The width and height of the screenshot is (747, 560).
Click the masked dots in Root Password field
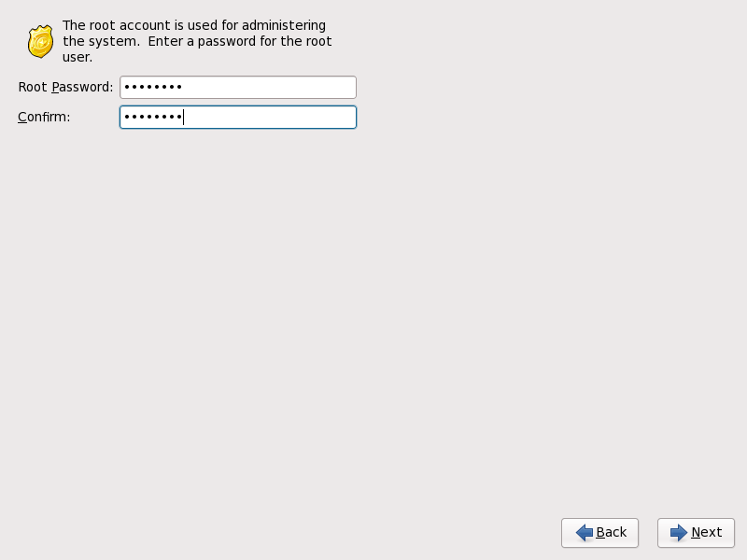(153, 87)
